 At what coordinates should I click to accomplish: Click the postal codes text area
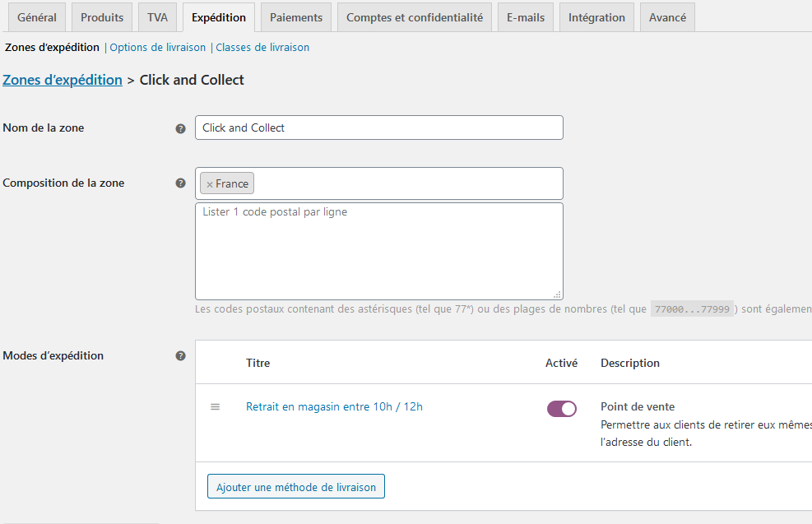coord(379,251)
